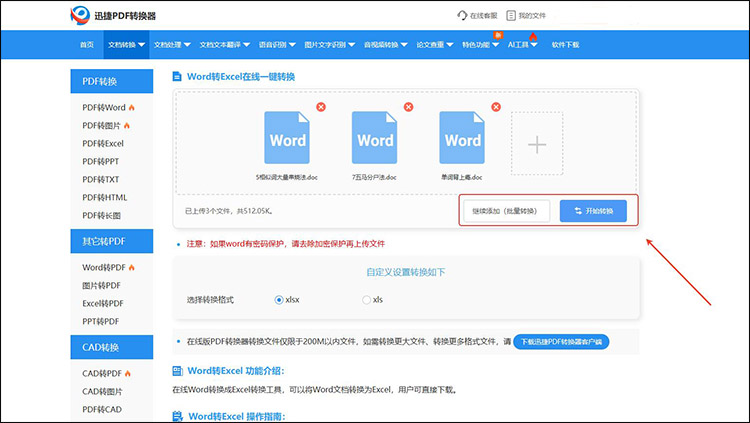Click the file name of the first uploaded doc

[287, 177]
